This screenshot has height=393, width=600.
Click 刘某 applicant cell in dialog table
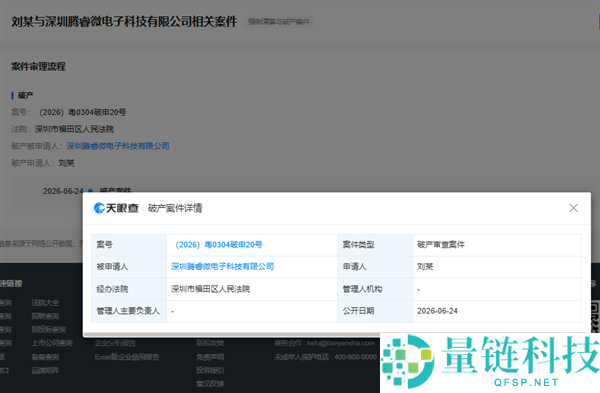pyautogui.click(x=497, y=267)
